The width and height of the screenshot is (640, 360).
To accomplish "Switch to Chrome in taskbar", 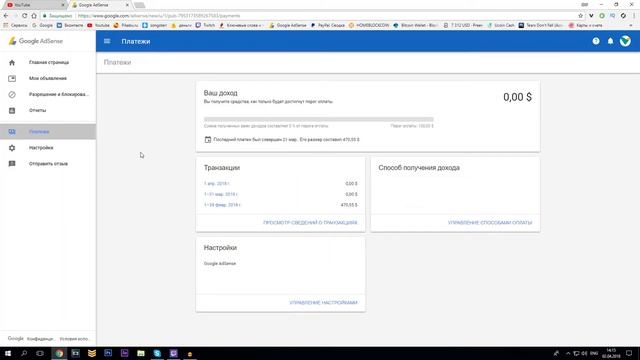I will tap(59, 353).
